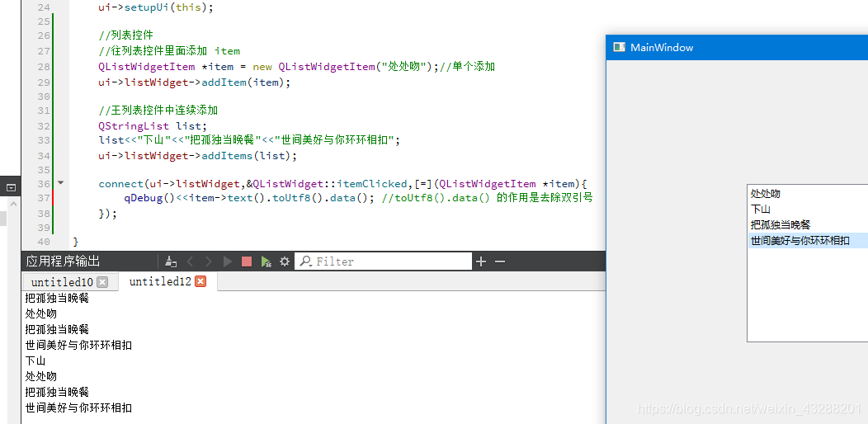868x424 pixels.
Task: Close the untitled10 output tab
Action: pos(102,282)
